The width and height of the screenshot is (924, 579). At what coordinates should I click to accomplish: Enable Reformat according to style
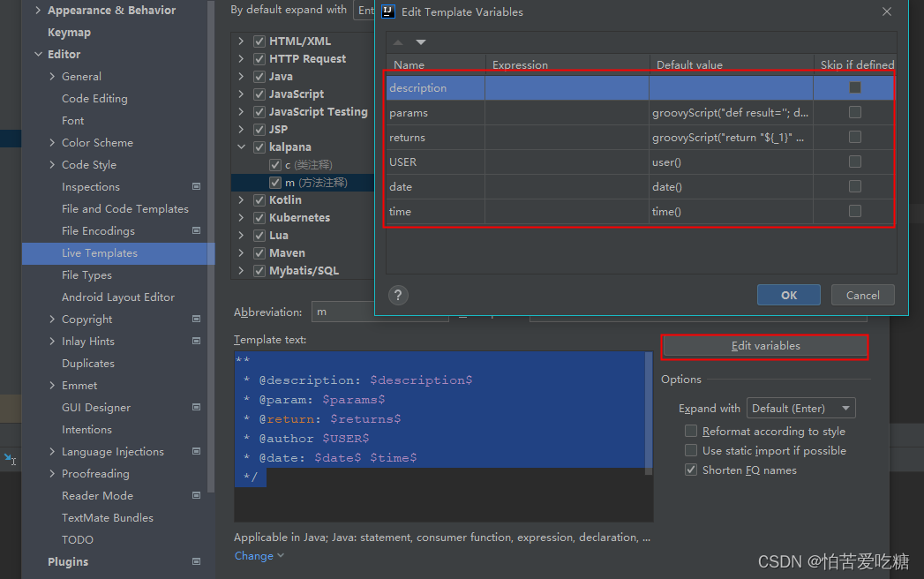click(x=691, y=431)
